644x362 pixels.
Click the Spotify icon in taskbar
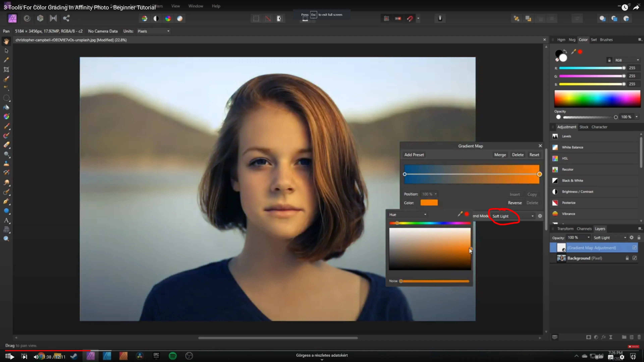[173, 356]
